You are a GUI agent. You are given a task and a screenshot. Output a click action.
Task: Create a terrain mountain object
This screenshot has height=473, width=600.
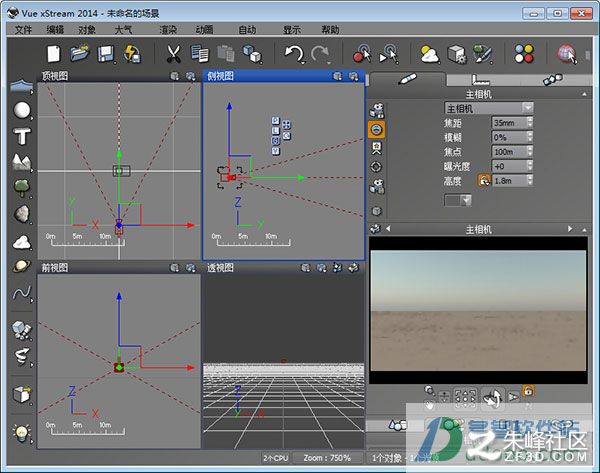click(22, 162)
